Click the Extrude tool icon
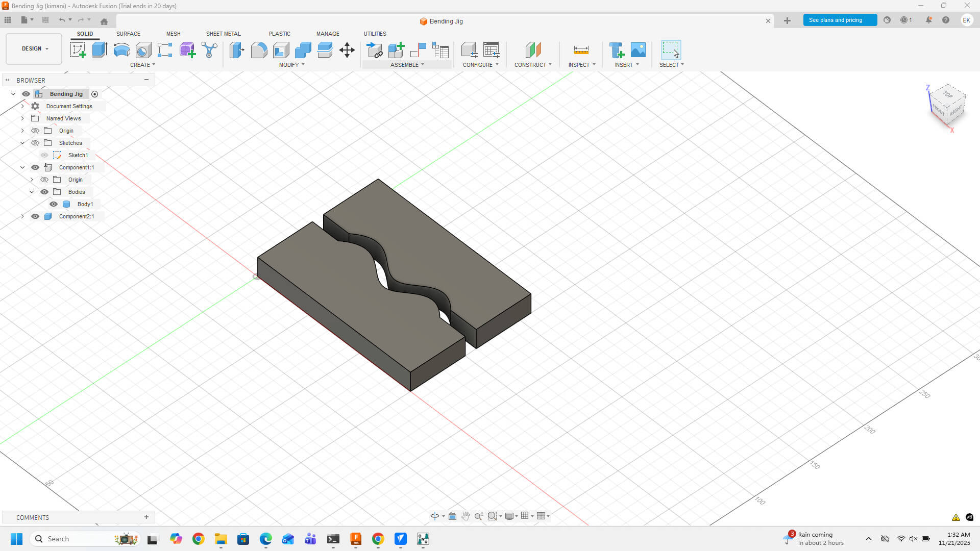Screen dimensions: 980x551 click(100, 50)
